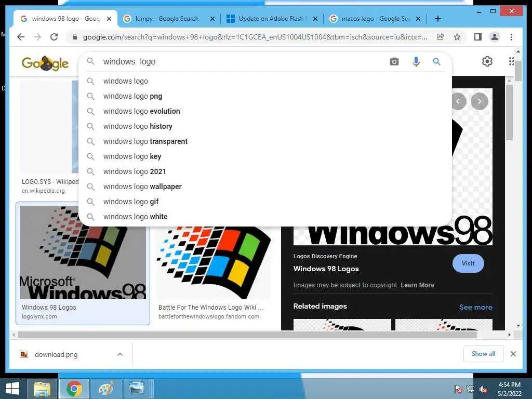Go back with the browser back arrow
The width and height of the screenshot is (532, 399).
coord(21,37)
